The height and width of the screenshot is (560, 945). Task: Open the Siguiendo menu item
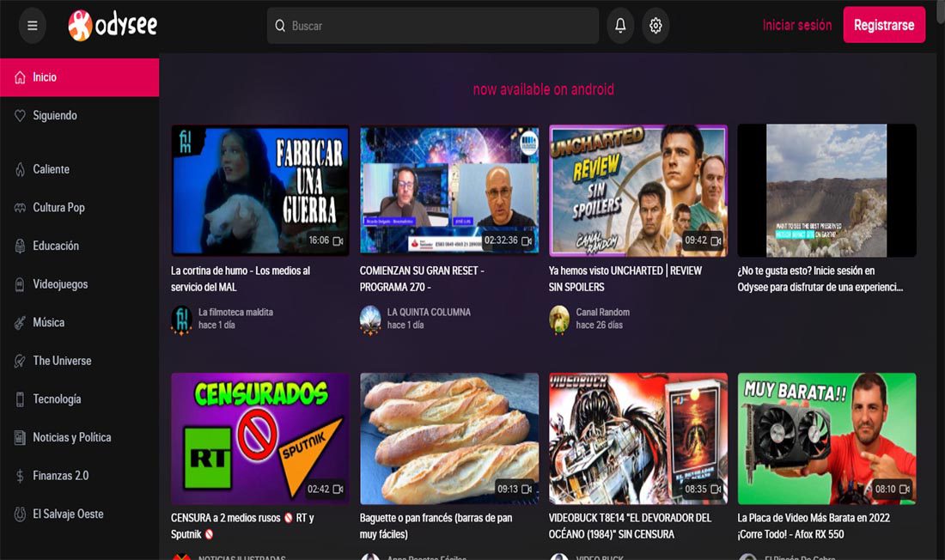80,115
